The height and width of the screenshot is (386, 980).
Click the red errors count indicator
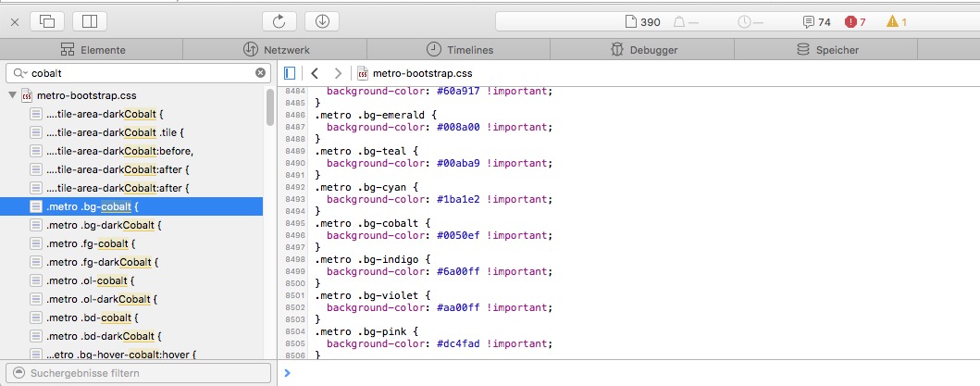855,22
